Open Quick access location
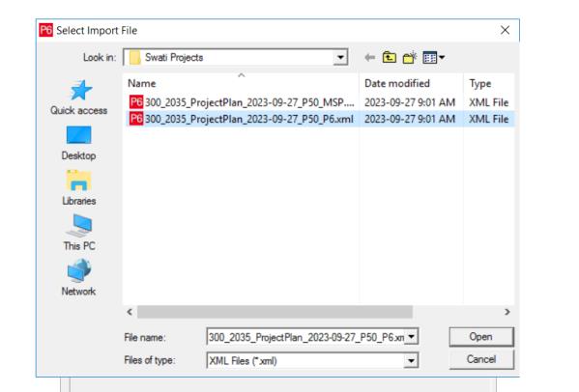The width and height of the screenshot is (579, 392). [78, 98]
